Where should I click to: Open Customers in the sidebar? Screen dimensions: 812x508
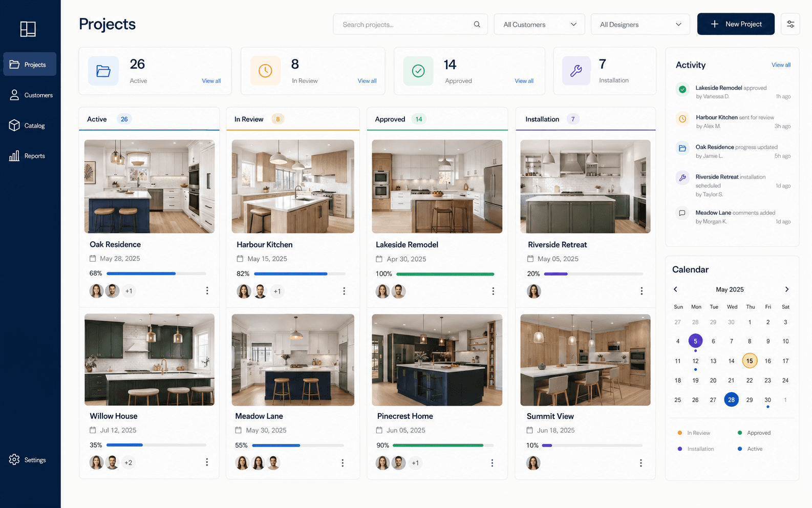click(x=30, y=95)
